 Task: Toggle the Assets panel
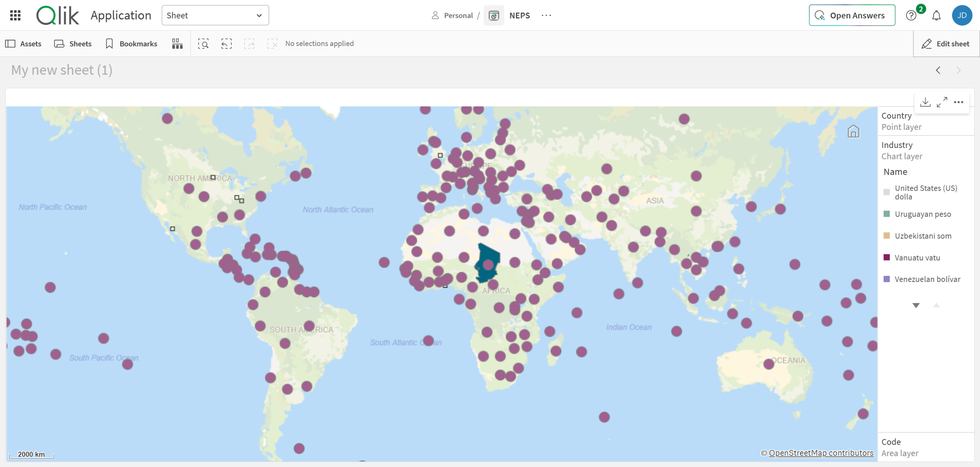[23, 44]
